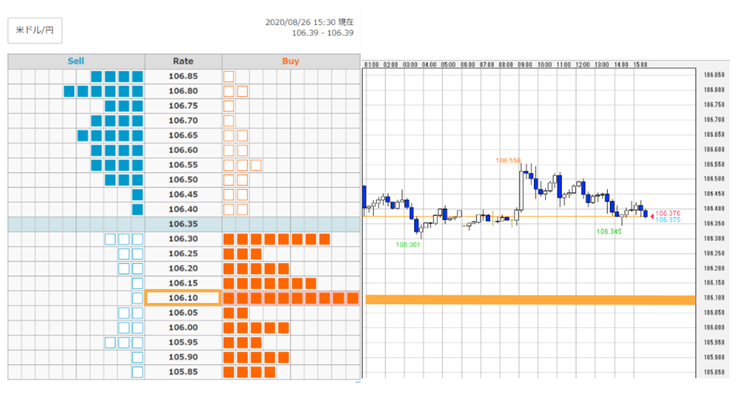Select the pink 106.376 current price label
This screenshot has width=740, height=395.
668,214
